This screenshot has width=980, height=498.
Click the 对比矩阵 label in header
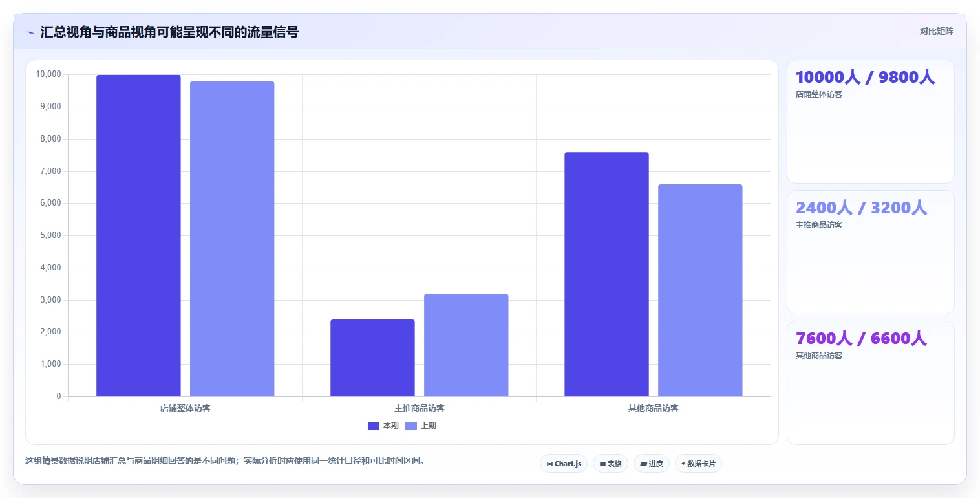click(x=936, y=31)
